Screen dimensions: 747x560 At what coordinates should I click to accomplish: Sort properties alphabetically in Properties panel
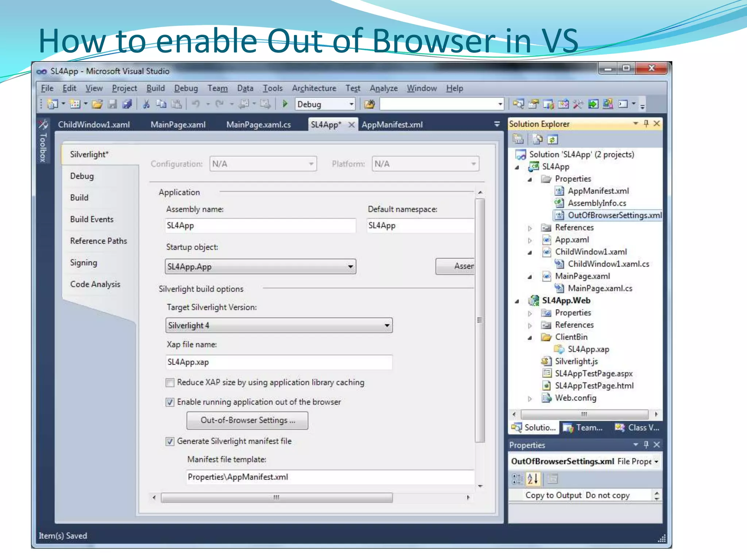tap(533, 479)
